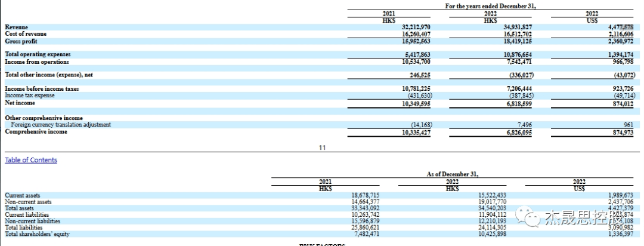Click 'For the years ended December 31' header
Viewport: 644px width, 246px height.
coord(491,6)
